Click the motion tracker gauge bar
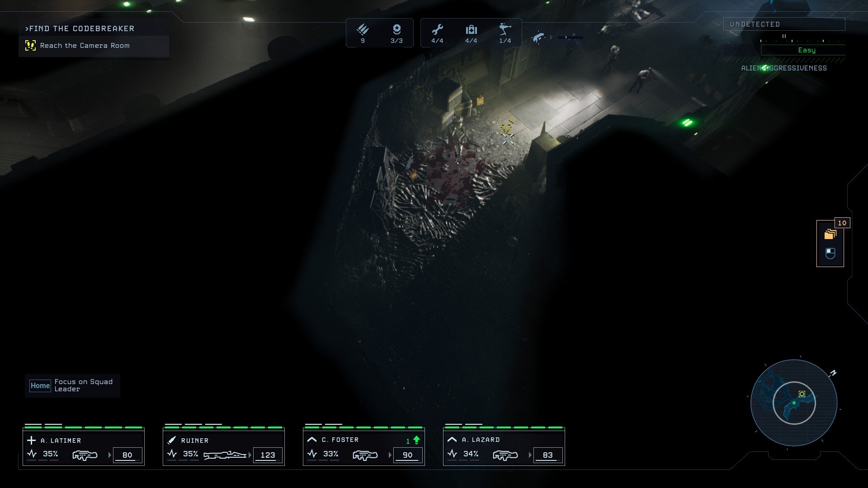 click(x=571, y=38)
